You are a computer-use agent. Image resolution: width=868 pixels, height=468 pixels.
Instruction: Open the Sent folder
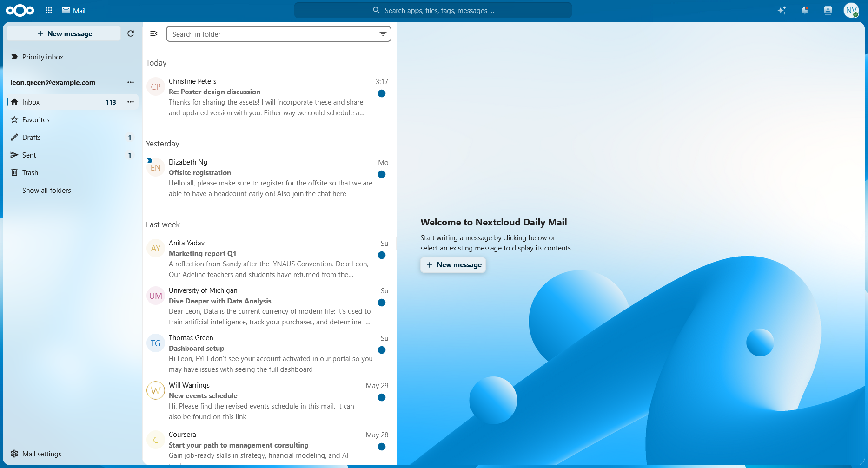[72, 155]
